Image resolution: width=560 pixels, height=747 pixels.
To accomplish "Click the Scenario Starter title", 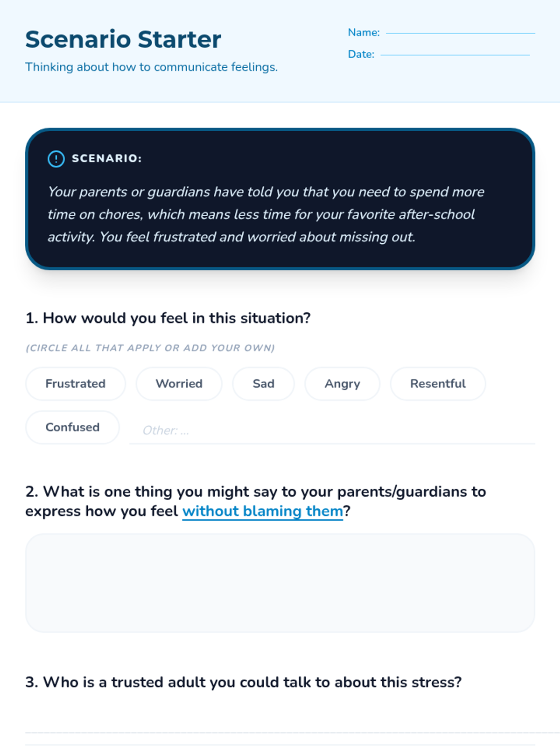I will click(123, 39).
